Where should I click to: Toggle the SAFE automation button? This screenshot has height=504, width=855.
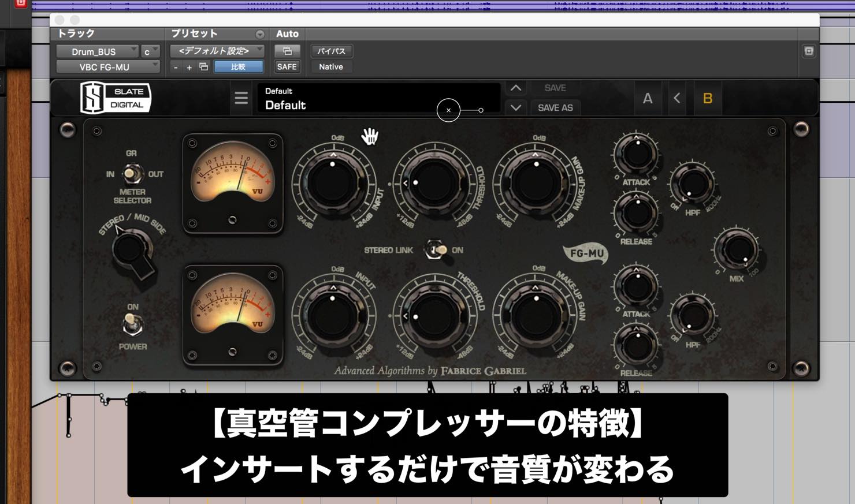click(x=287, y=67)
